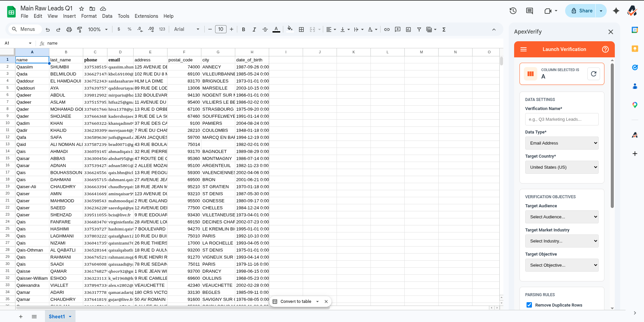The image size is (644, 322).
Task: Click the insert link icon
Action: point(387,30)
